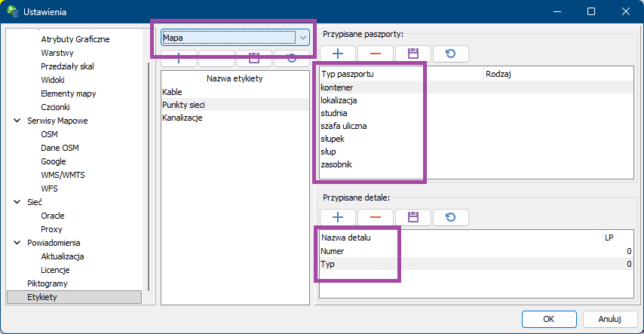Save assigned details with the disk icon
This screenshot has height=334, width=644.
click(x=413, y=217)
